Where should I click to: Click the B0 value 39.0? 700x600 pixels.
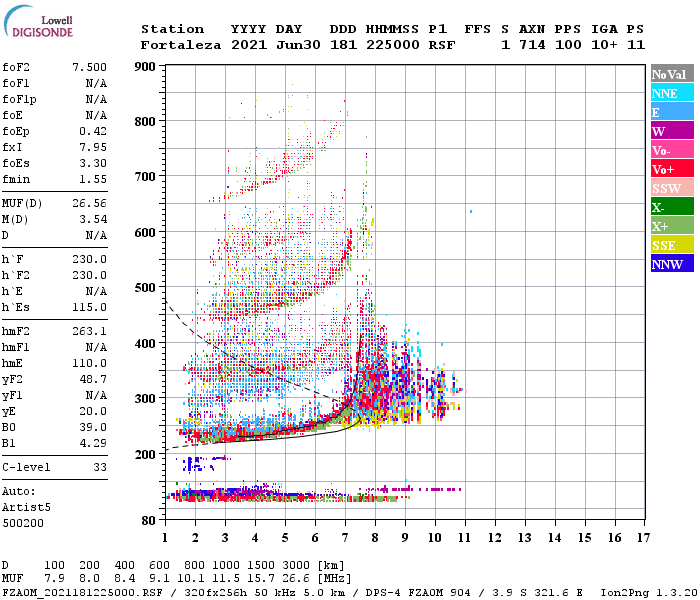[93, 427]
